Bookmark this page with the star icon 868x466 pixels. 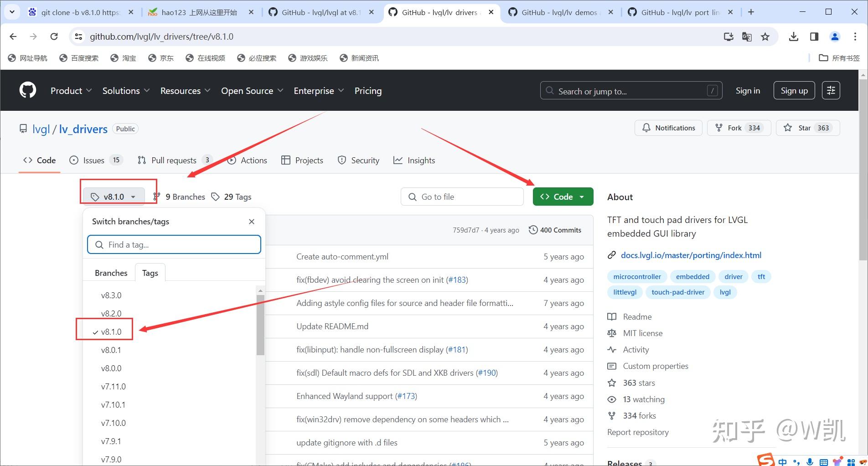click(x=765, y=36)
